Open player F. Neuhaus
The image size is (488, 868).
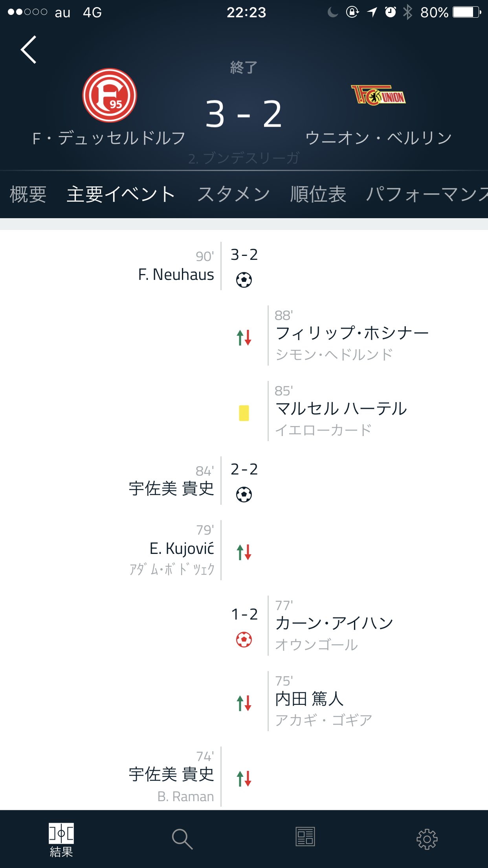point(176,274)
